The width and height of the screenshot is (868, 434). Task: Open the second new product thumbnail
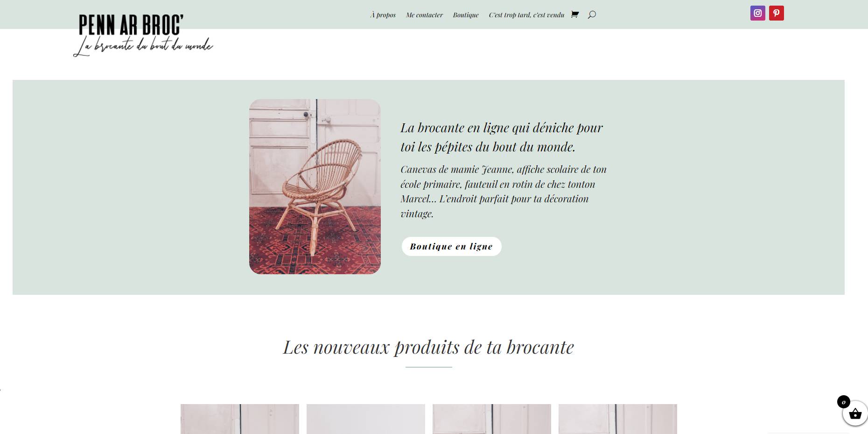coord(366,419)
